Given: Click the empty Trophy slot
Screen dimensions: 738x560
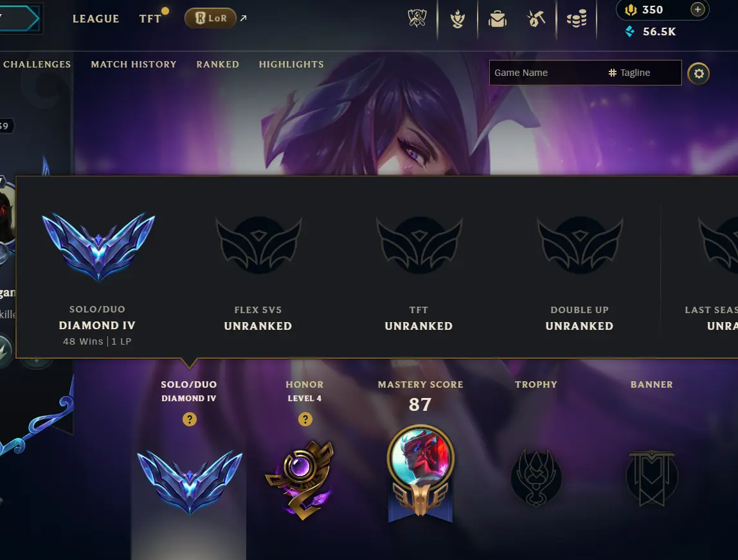Looking at the screenshot, I should click(536, 477).
